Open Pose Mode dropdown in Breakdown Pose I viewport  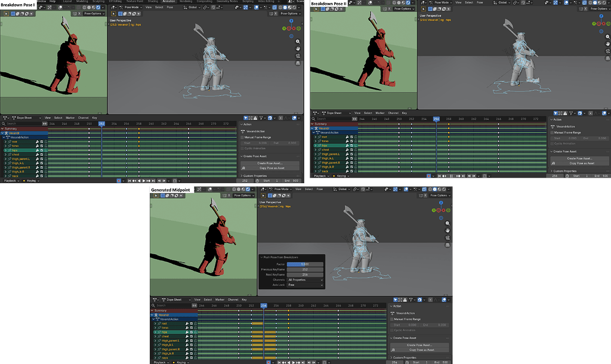tap(131, 7)
